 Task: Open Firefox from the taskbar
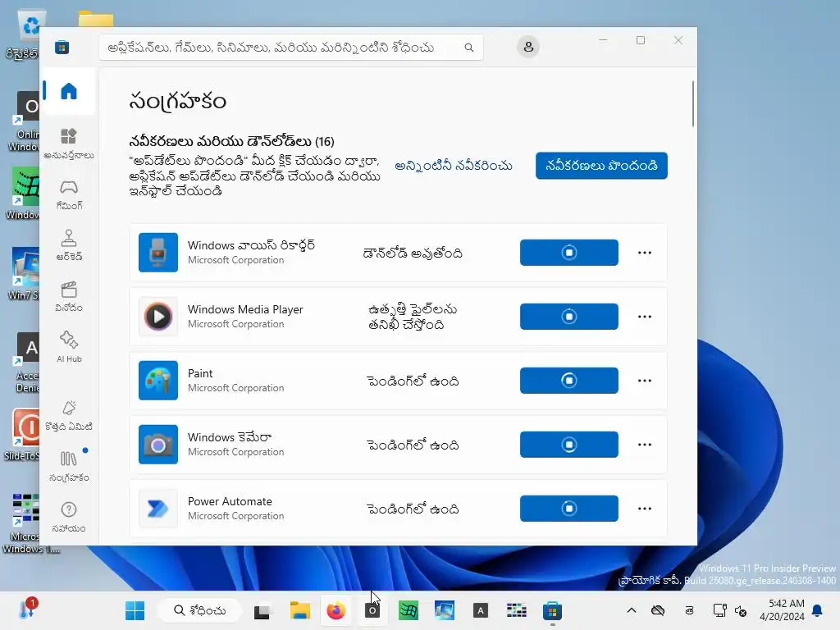(x=336, y=610)
